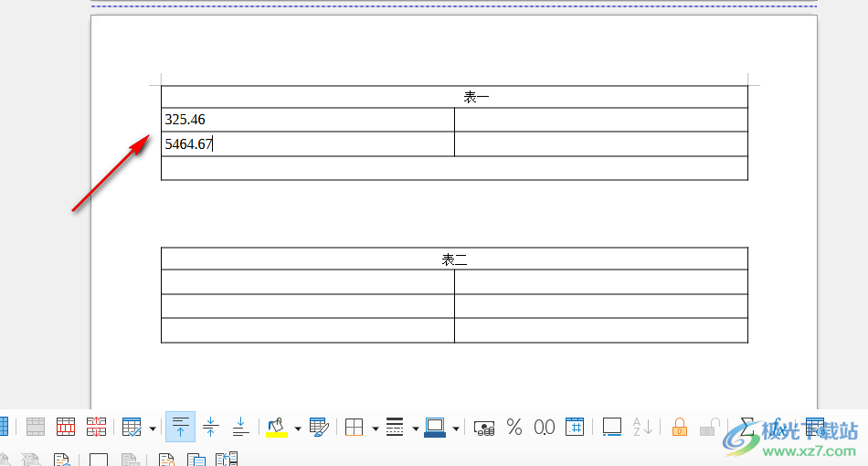Apply percent number format
This screenshot has width=868, height=466.
coord(514,428)
